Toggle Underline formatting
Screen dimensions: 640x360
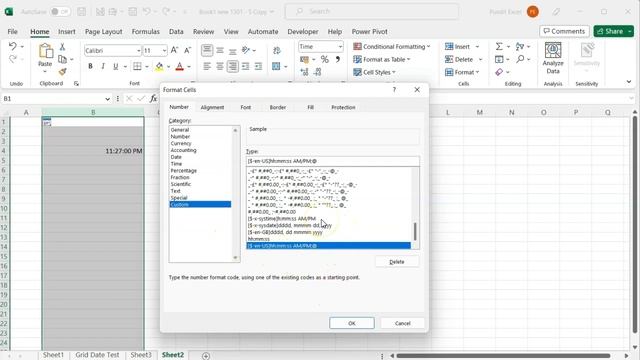point(116,66)
